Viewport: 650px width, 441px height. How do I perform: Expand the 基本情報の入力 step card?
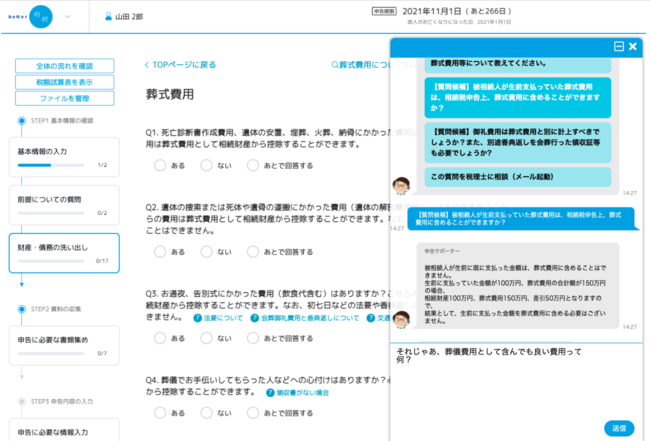coord(64,155)
